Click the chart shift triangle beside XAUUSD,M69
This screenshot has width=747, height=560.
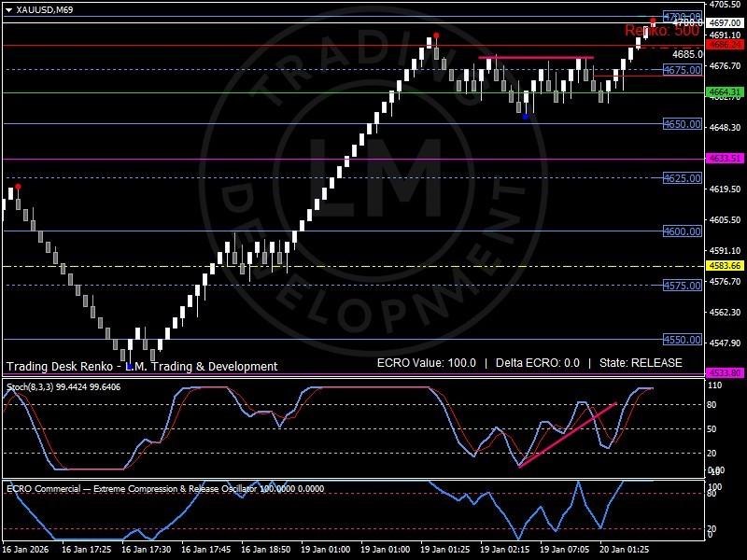(8, 8)
